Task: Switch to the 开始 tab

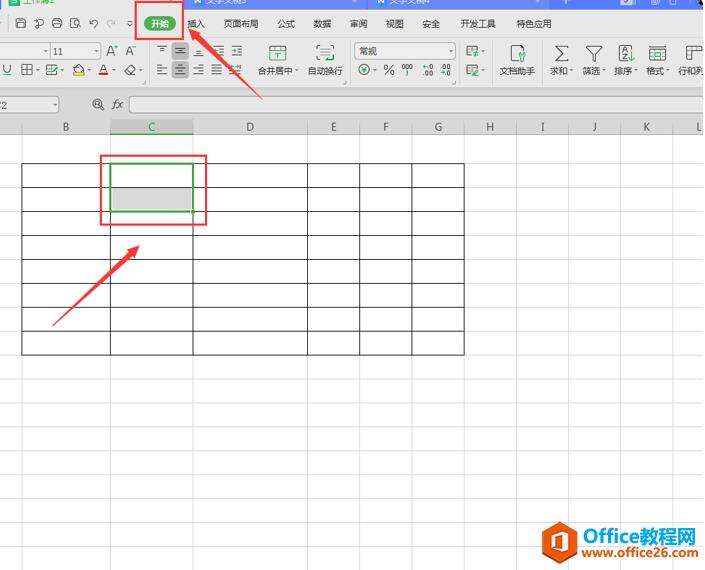Action: pyautogui.click(x=160, y=23)
